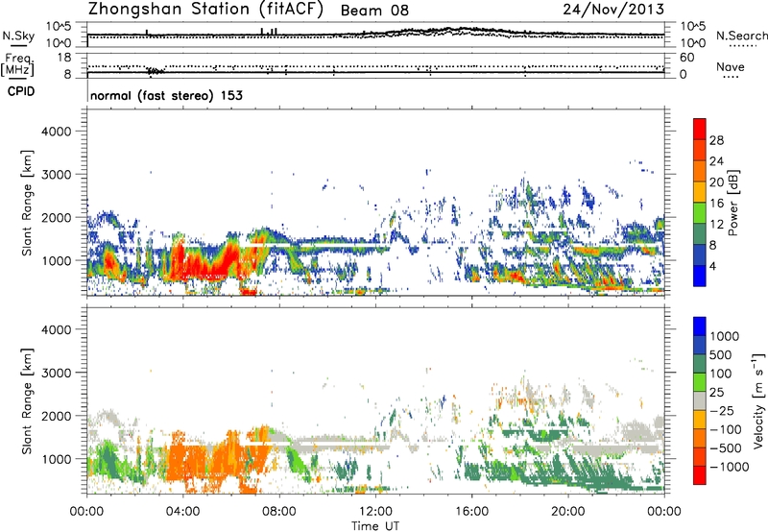Click the Zhongshan Station (fitACF) title
768x532 pixels.
(205, 10)
